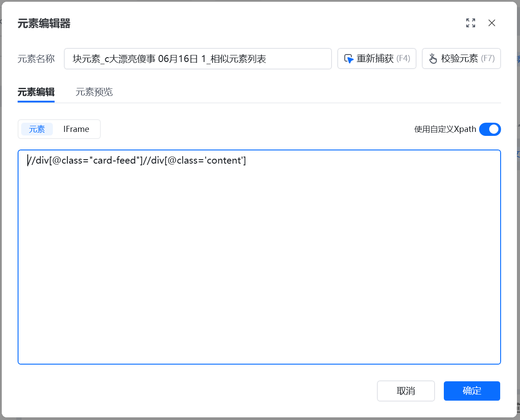This screenshot has width=520, height=420.
Task: Switch to the 元素预览 tab
Action: coord(94,92)
